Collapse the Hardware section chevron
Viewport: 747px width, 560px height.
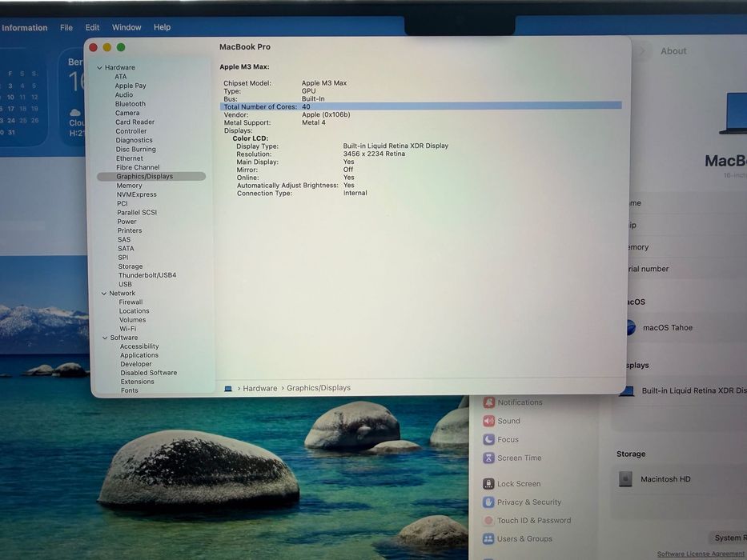click(99, 68)
